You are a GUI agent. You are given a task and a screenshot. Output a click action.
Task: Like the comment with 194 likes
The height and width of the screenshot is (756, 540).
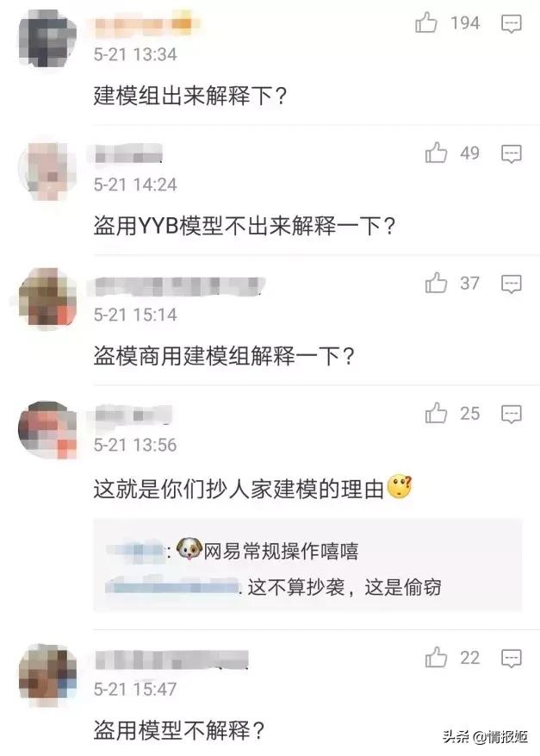pos(426,22)
